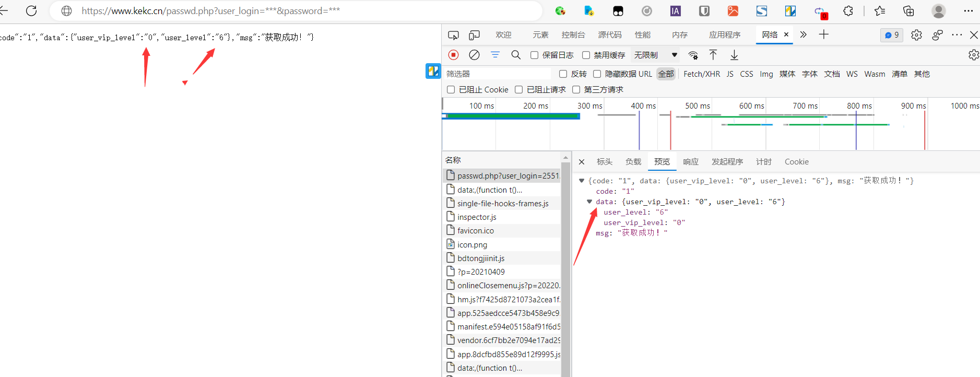Screen dimensions: 980x377
Task: Tick the 已阻止 Cookie checkbox
Action: click(451, 90)
